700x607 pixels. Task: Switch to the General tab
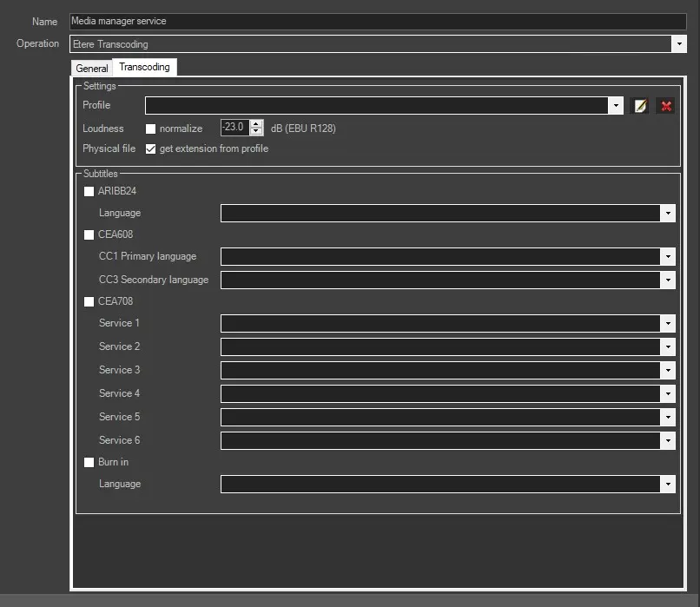tap(92, 69)
